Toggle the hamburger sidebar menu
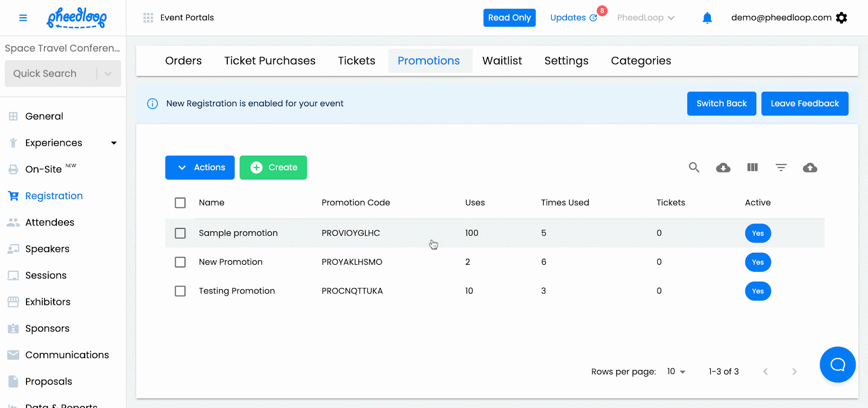This screenshot has width=868, height=408. [x=23, y=18]
